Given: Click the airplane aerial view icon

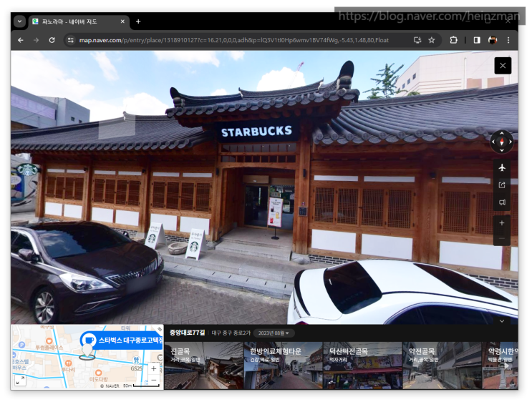Looking at the screenshot, I should pos(502,167).
